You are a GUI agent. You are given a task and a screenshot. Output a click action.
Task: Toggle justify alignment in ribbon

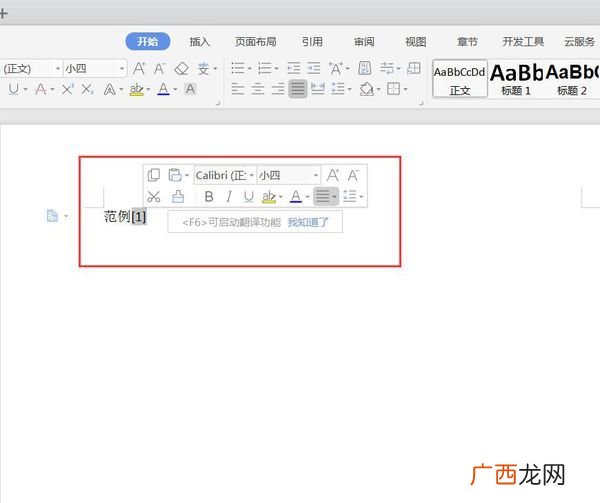(x=297, y=89)
